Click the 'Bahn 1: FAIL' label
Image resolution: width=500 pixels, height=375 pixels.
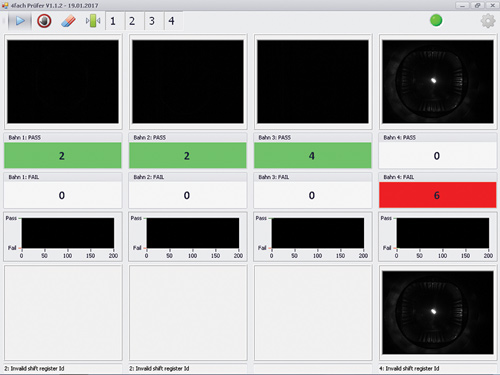[24, 177]
